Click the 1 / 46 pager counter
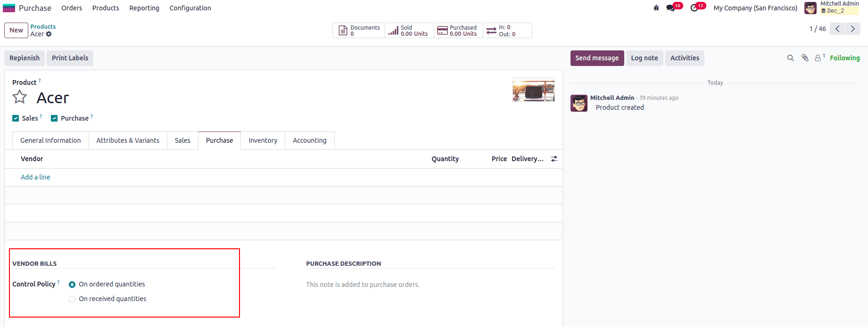This screenshot has height=327, width=868. click(x=818, y=29)
